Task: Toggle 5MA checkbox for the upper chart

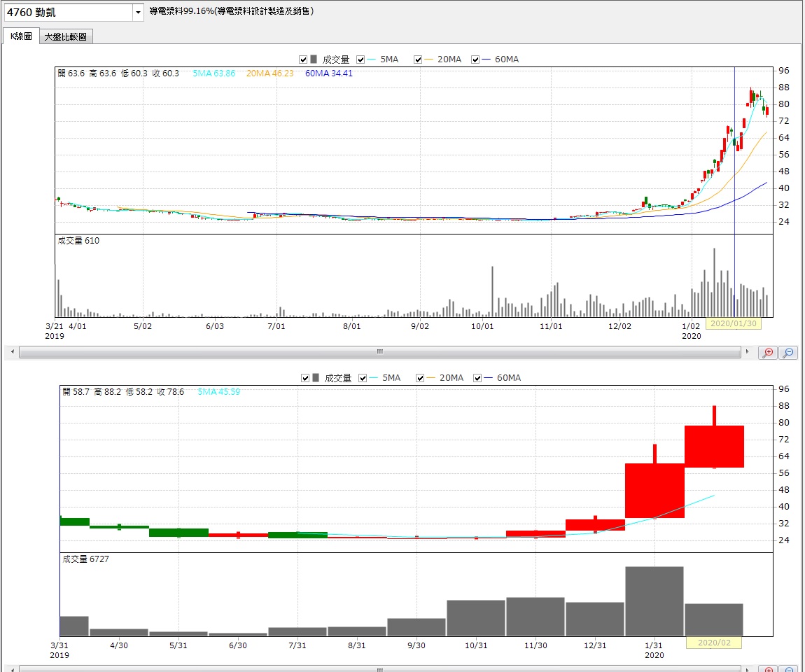Action: pos(361,59)
